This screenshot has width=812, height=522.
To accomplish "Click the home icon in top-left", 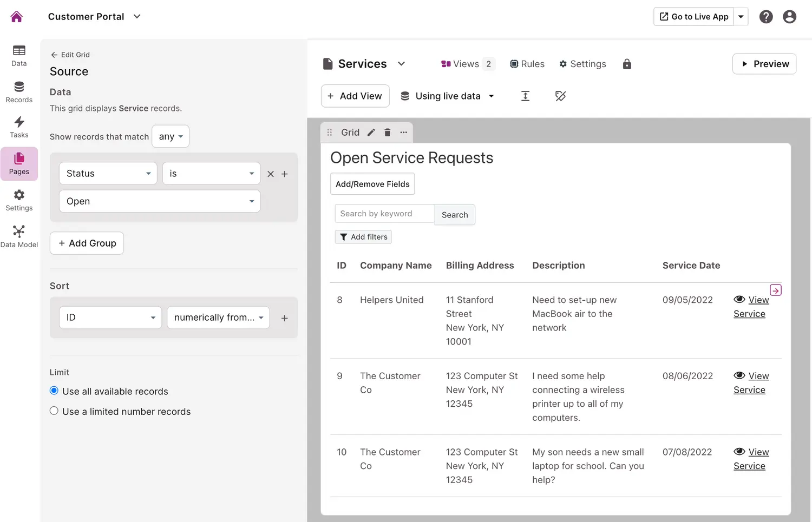I will pyautogui.click(x=17, y=17).
